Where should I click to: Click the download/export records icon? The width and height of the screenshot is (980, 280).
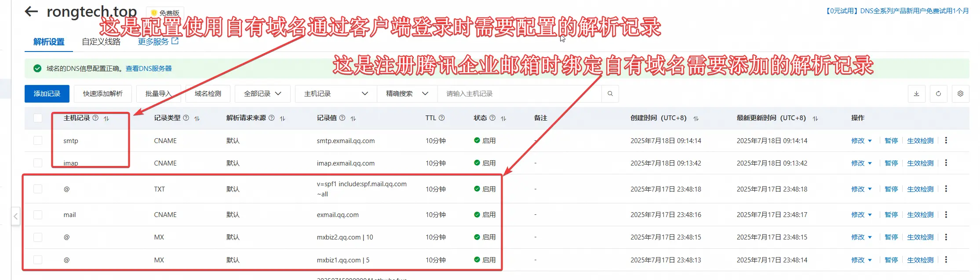click(916, 94)
